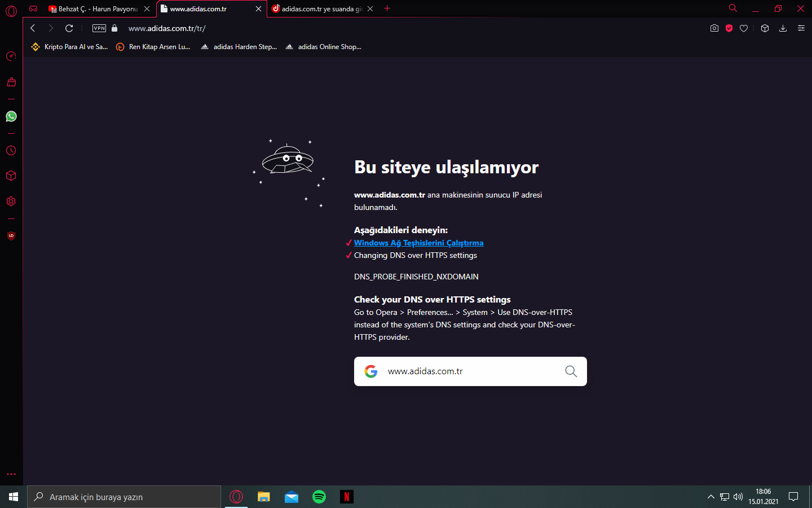Open Settings gear in sidebar

11,202
